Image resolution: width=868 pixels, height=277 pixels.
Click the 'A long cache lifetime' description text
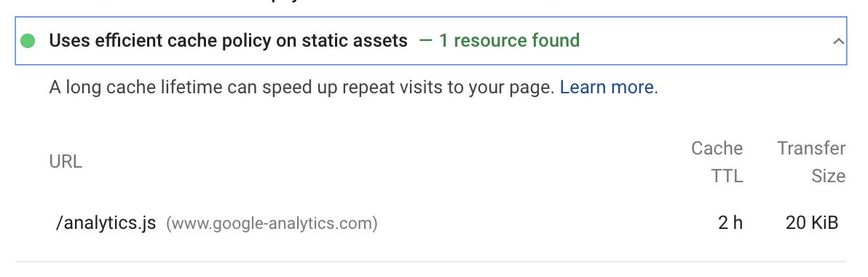tap(301, 87)
